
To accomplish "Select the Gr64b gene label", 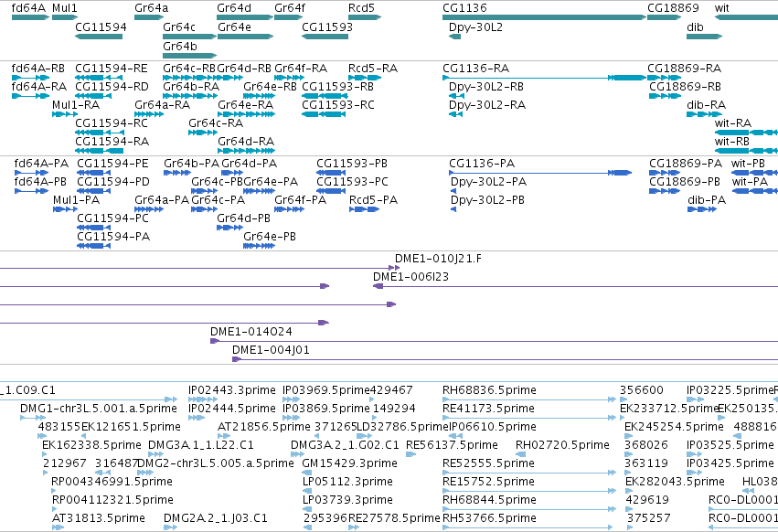I will (x=180, y=46).
